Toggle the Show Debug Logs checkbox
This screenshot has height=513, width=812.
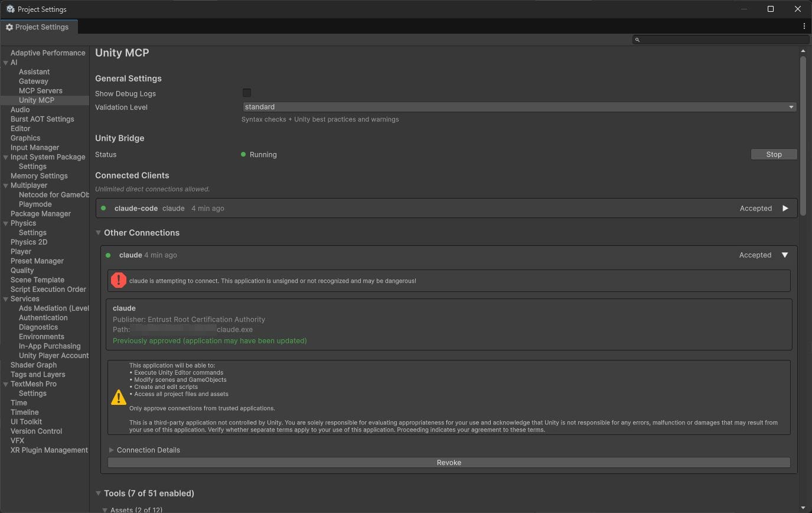[x=247, y=93]
